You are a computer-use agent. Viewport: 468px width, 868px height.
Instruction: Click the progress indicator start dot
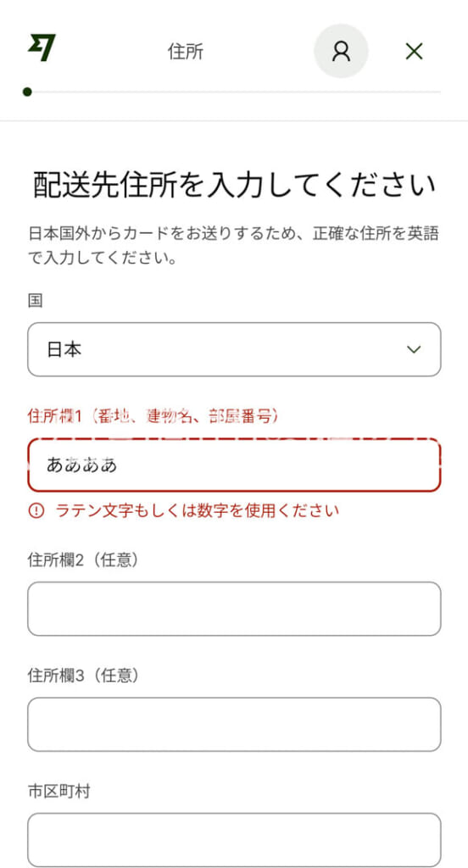pos(27,92)
